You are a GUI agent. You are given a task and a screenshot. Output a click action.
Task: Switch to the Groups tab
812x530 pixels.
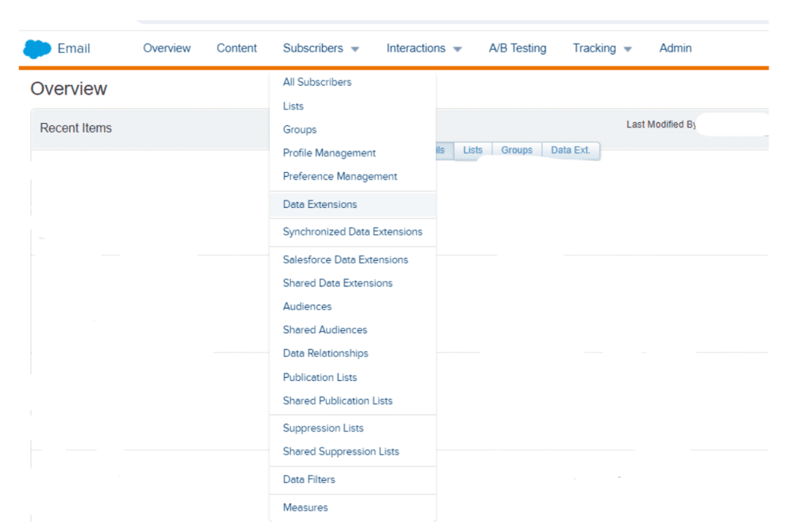tap(516, 150)
